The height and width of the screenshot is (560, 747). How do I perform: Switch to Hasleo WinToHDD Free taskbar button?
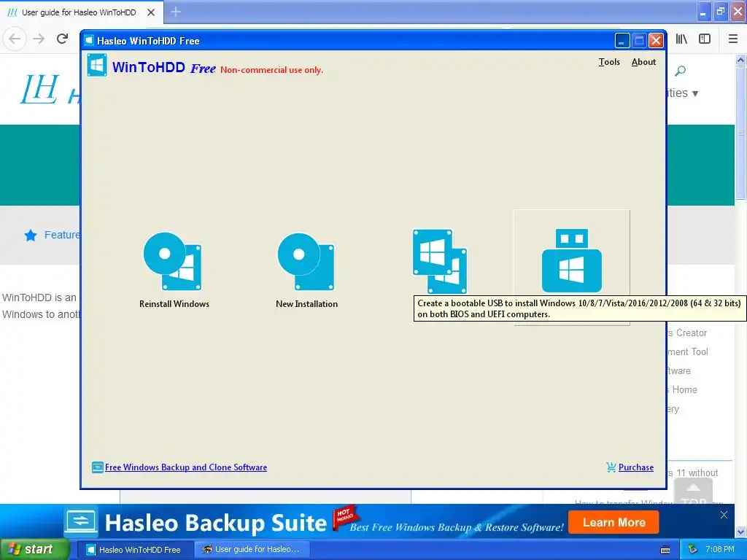tap(134, 550)
